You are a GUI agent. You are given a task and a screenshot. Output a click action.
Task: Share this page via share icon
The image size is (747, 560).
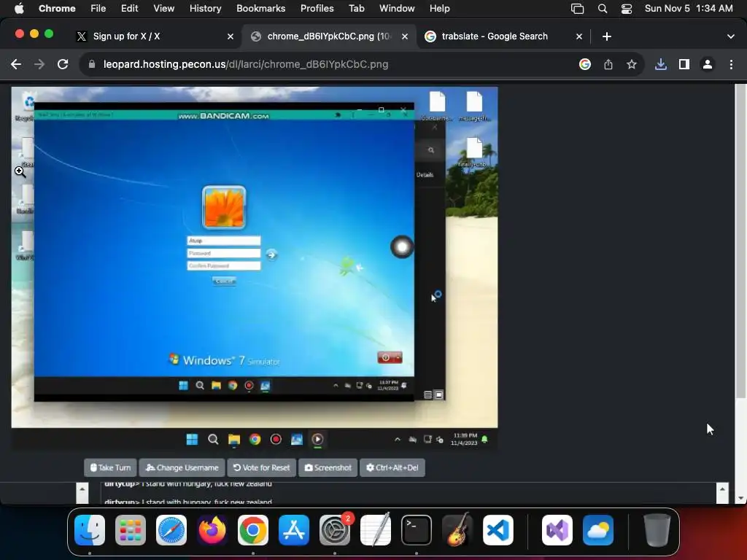coord(608,64)
